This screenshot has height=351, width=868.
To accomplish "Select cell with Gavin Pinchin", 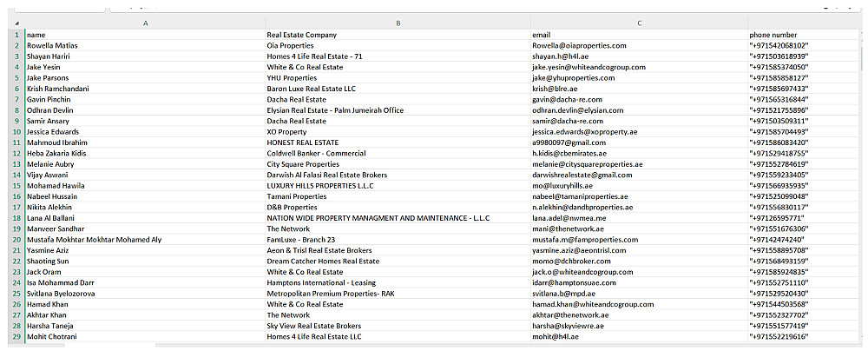I will click(145, 100).
